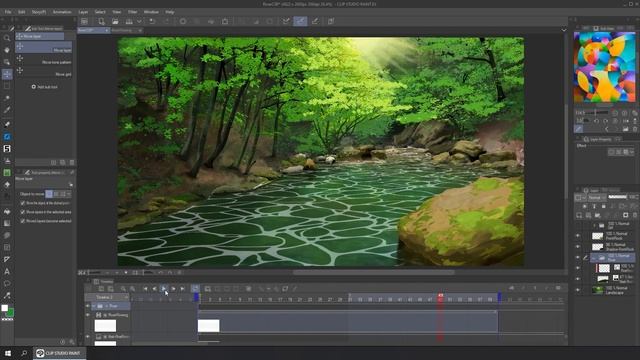This screenshot has height=360, width=640.
Task: Select the Pen tool
Action: click(x=7, y=124)
